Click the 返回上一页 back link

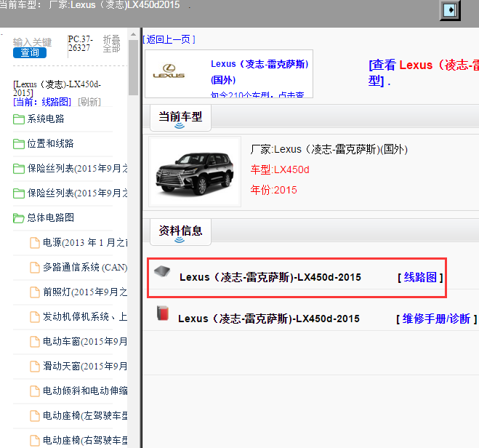(x=169, y=39)
